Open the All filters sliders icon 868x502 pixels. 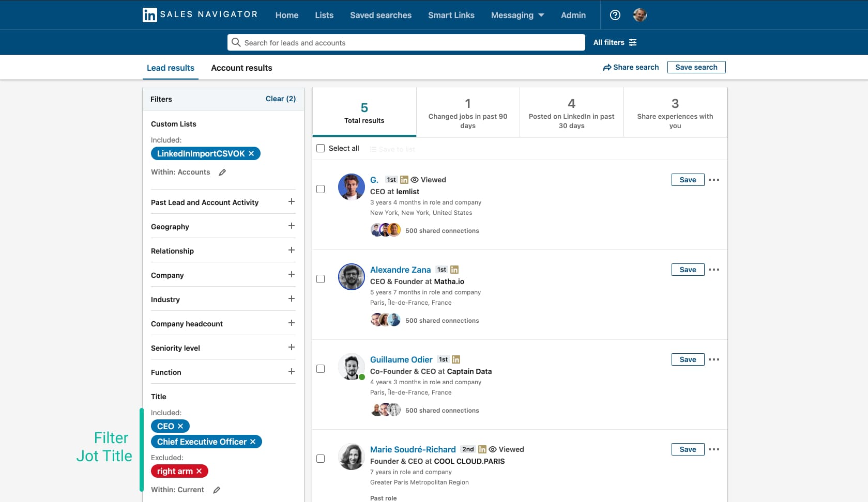pos(633,42)
